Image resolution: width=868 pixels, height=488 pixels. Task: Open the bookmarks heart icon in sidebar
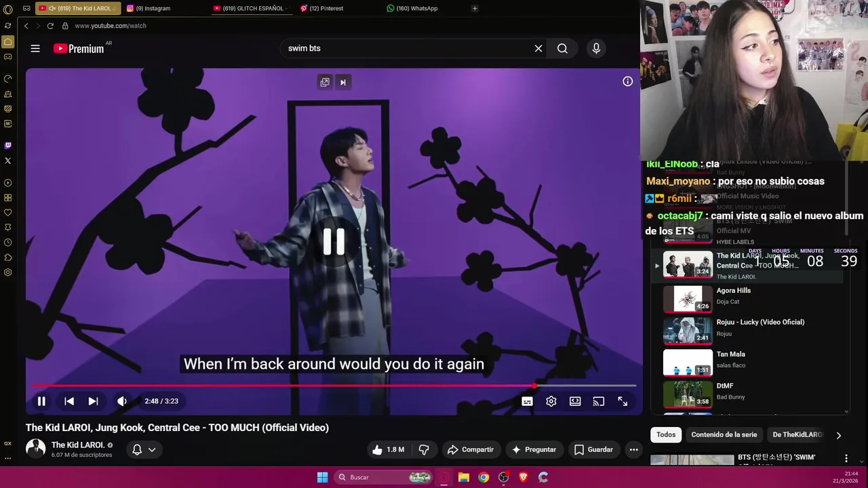pyautogui.click(x=8, y=213)
